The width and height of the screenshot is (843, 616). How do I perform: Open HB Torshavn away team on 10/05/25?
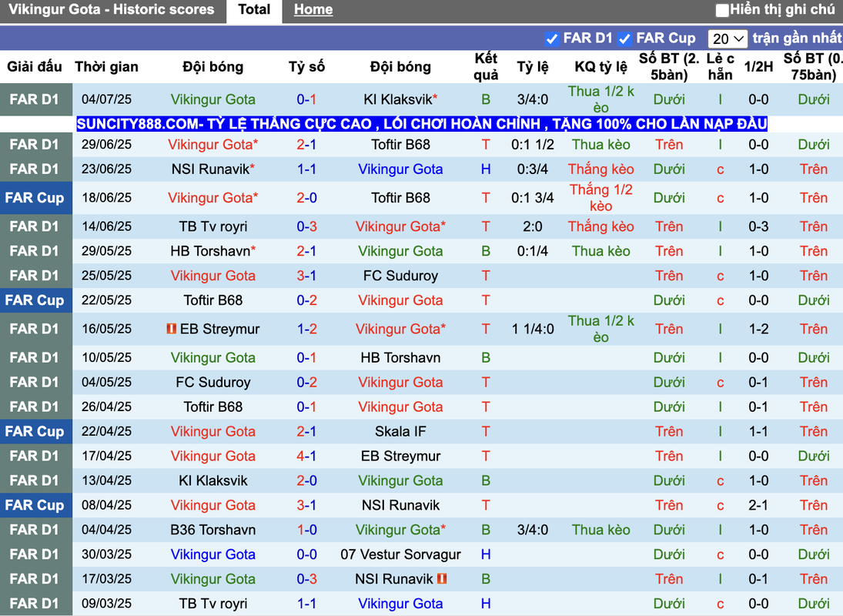click(400, 357)
